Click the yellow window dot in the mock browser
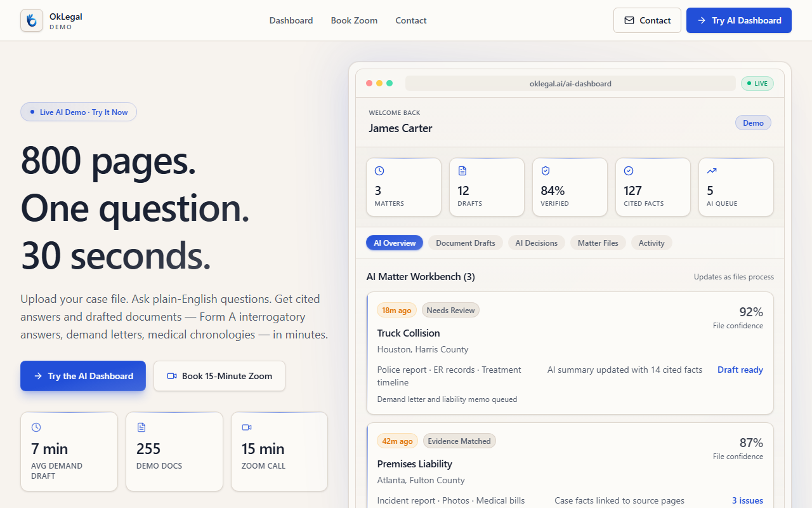The image size is (812, 508). 379,83
